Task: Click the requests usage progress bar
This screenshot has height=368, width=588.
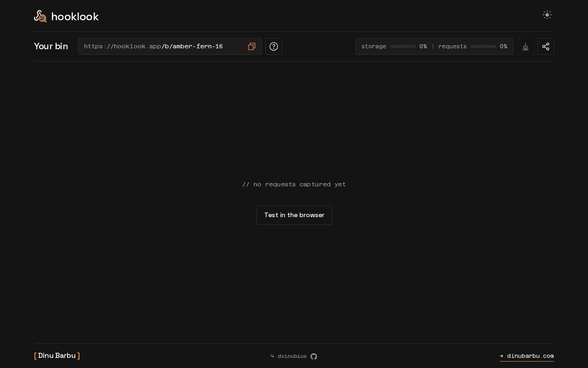Action: coord(483,46)
